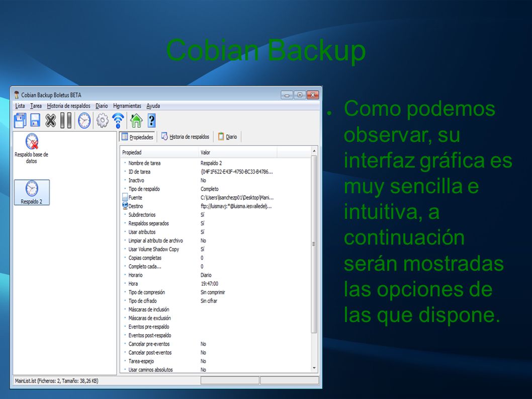Screen dimensions: 532x399
Task: Maximize the Cobian Backup window
Action: 300,95
